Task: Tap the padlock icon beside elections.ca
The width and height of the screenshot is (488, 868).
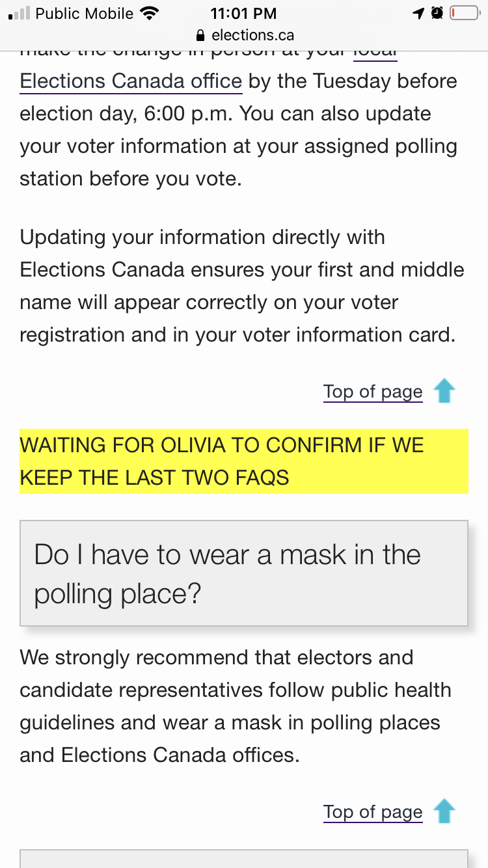Action: point(200,35)
